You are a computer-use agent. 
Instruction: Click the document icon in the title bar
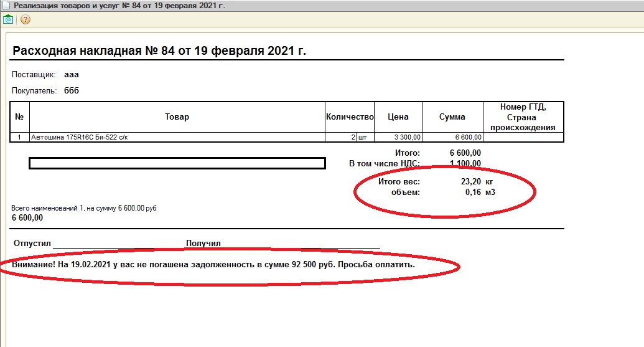(x=6, y=6)
